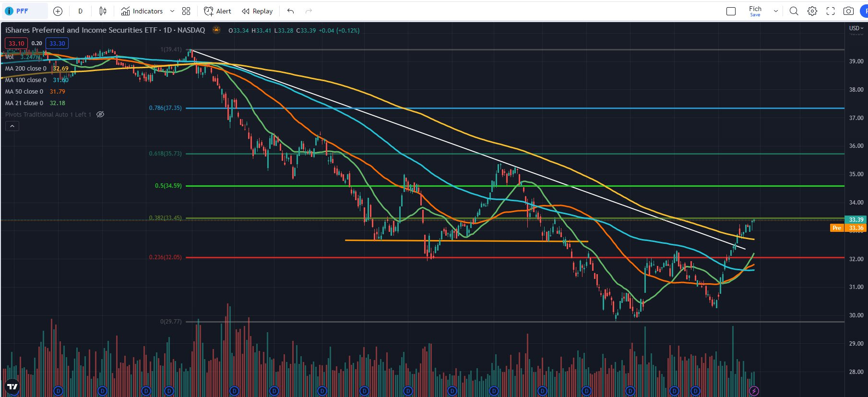The height and width of the screenshot is (397, 868).
Task: Select the MA 100 close legend
Action: [x=25, y=80]
